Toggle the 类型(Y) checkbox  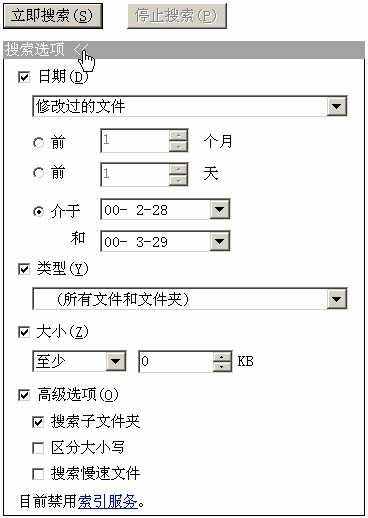tap(24, 269)
